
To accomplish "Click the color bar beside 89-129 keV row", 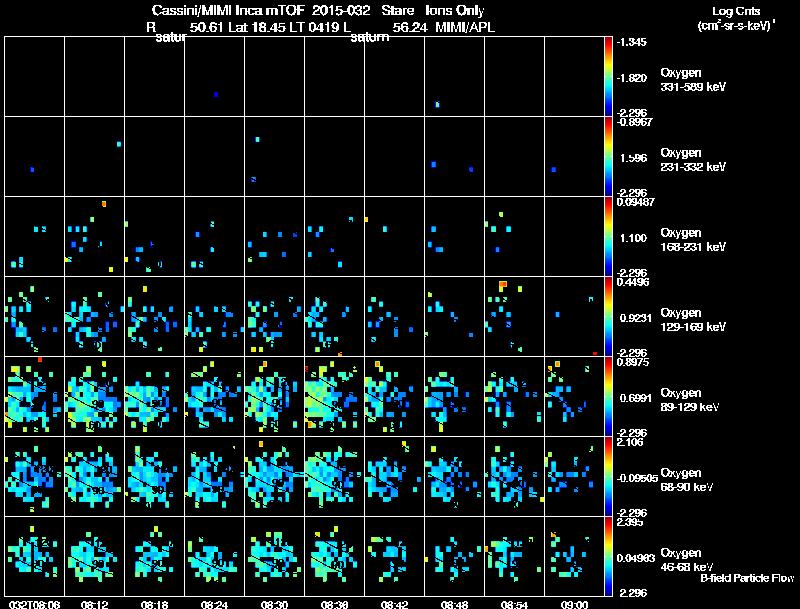I will coord(608,396).
